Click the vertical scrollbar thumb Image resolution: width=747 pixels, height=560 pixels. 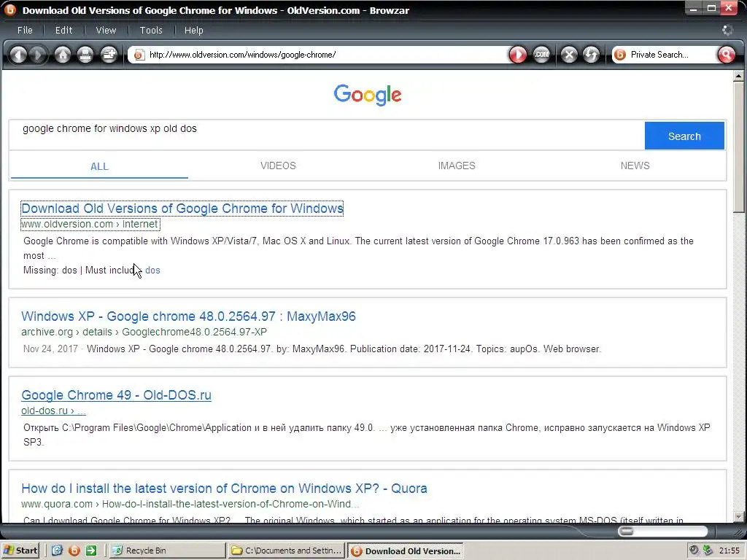tap(738, 147)
